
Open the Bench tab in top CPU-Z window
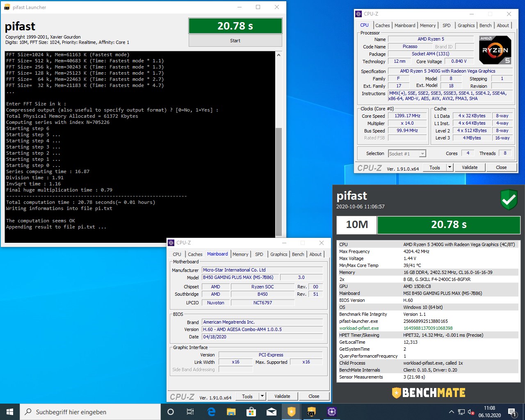(485, 25)
